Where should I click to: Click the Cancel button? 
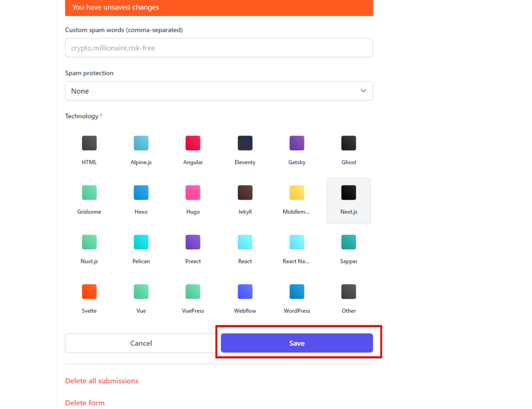(x=141, y=343)
